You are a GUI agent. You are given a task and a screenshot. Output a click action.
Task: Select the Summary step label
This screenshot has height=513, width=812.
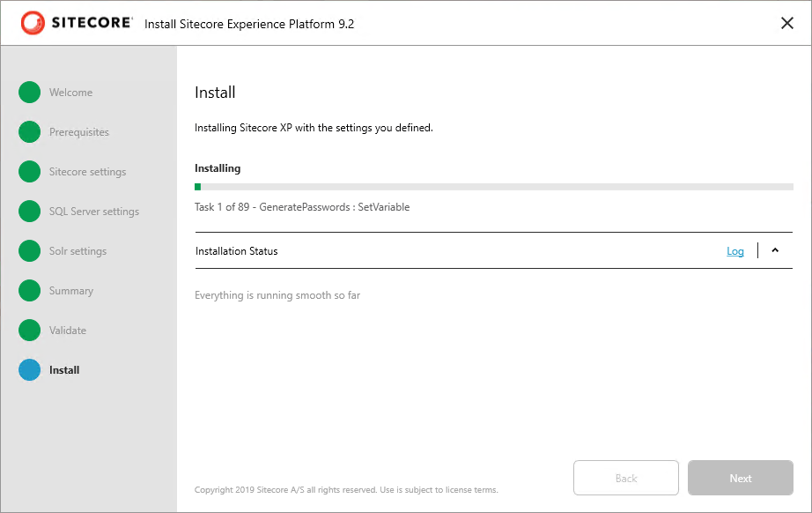[71, 291]
